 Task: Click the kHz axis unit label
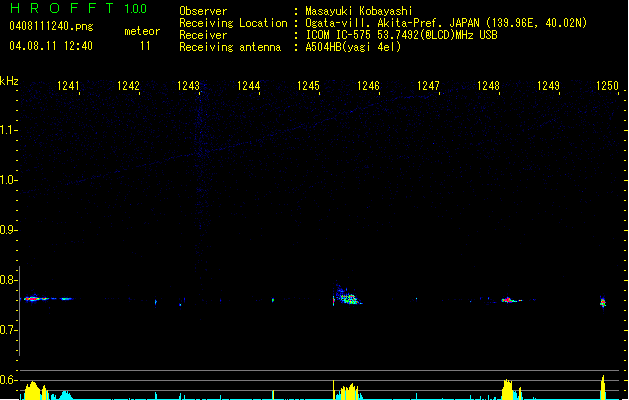click(9, 81)
